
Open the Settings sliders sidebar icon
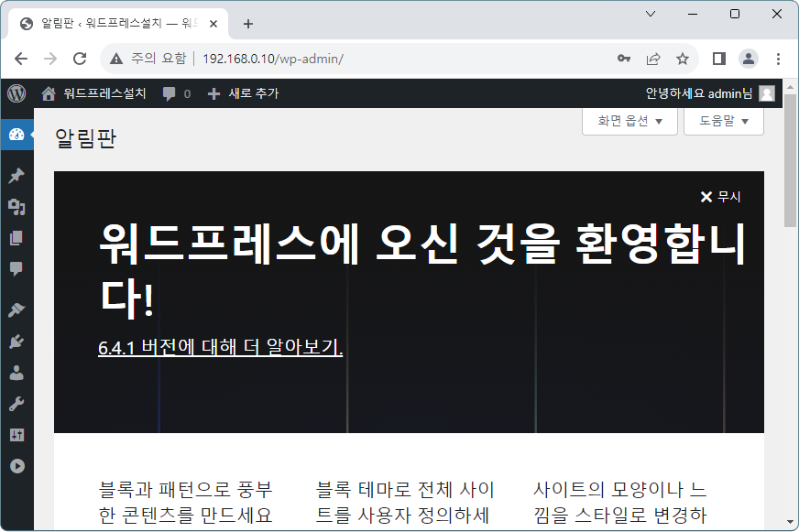(16, 435)
